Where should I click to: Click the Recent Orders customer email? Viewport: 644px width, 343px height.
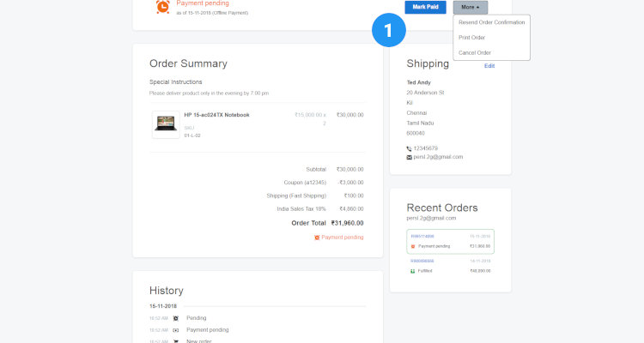431,219
